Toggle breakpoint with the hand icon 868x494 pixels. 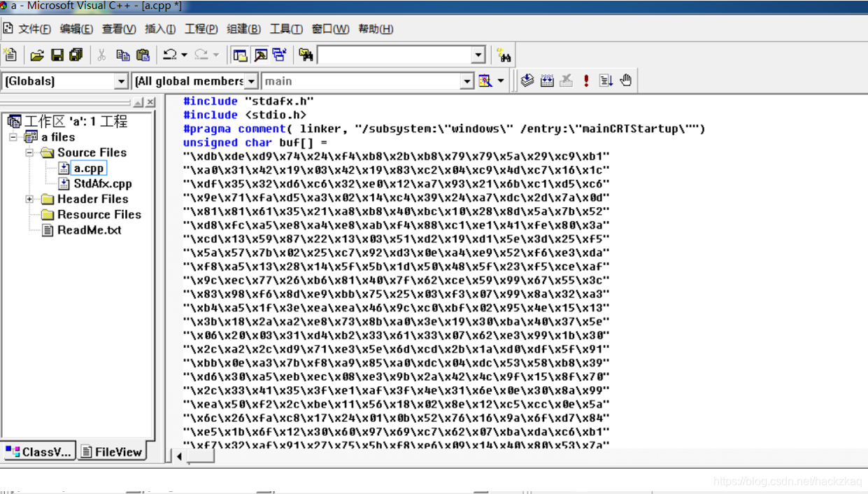coord(626,80)
